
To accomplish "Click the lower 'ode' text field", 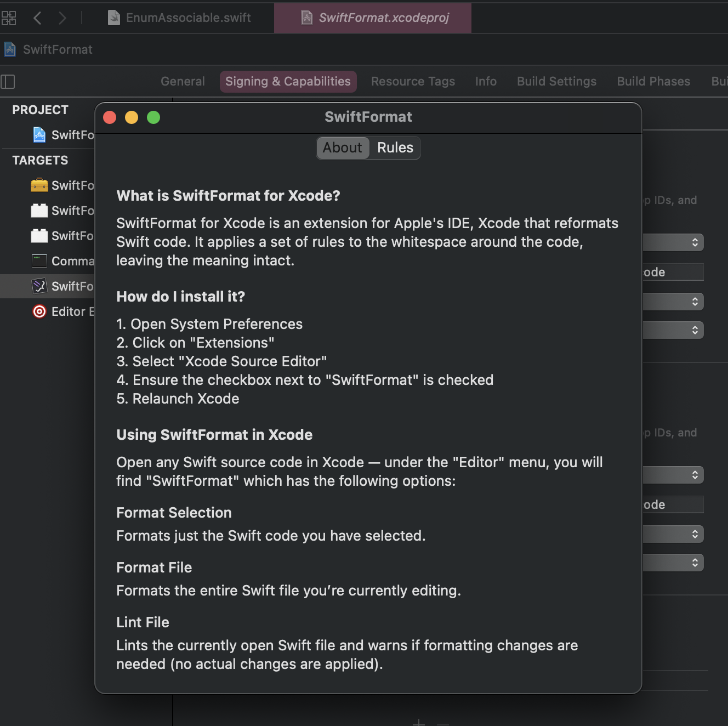I will tap(673, 504).
